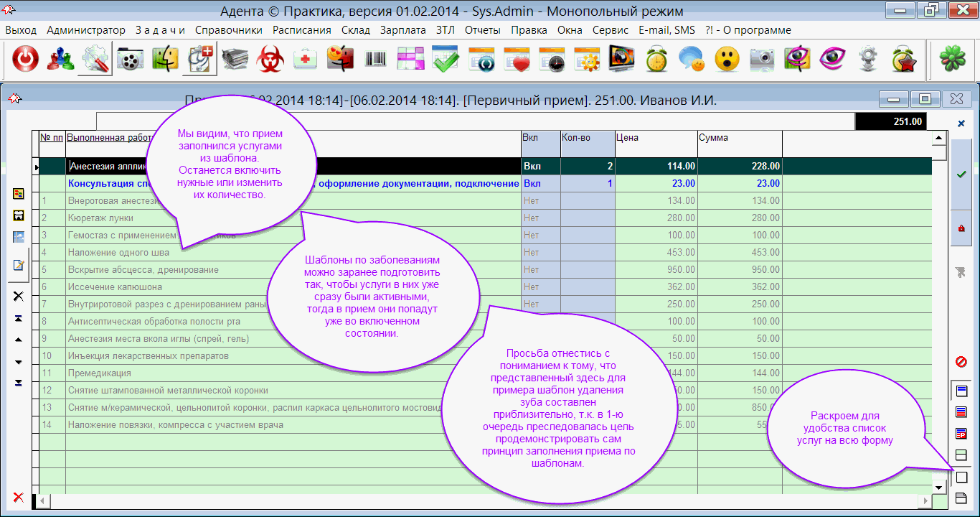Click the vertical scrollbar down arrow
Image resolution: width=980 pixels, height=517 pixels.
(x=938, y=488)
